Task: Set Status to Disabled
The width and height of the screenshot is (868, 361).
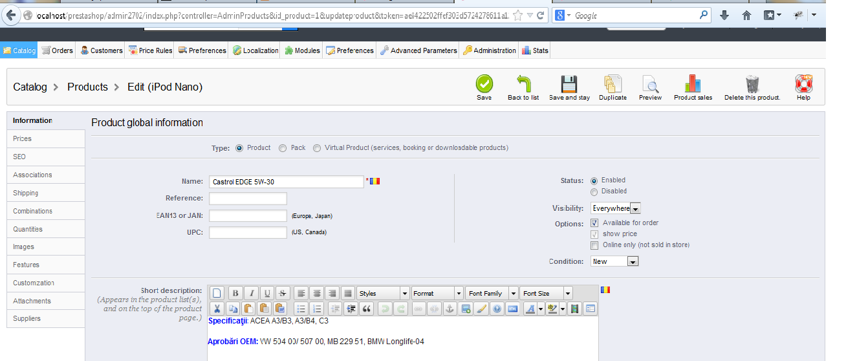Action: click(x=594, y=191)
